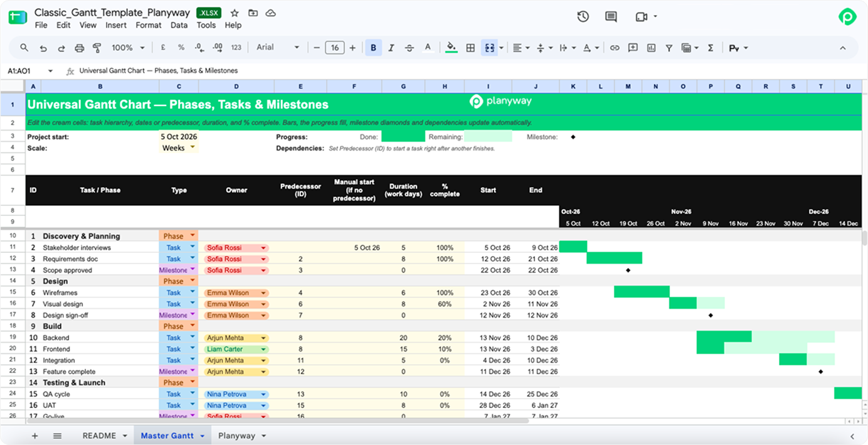Star the document
The width and height of the screenshot is (868, 445).
point(235,13)
